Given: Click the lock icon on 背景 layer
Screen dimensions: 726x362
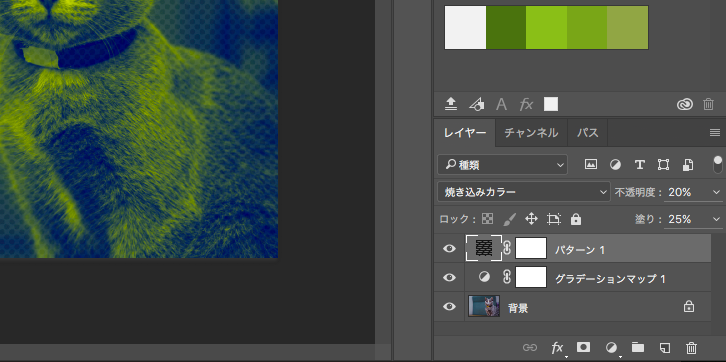Looking at the screenshot, I should click(689, 306).
